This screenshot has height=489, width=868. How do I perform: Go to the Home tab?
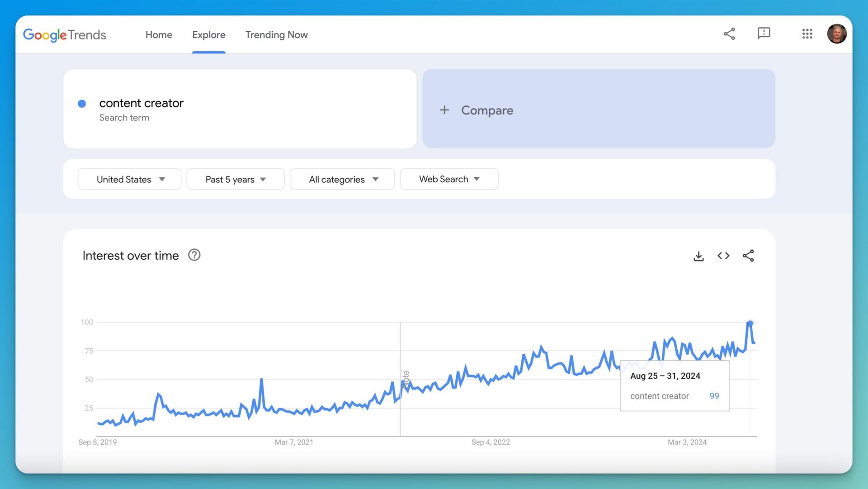tap(159, 35)
